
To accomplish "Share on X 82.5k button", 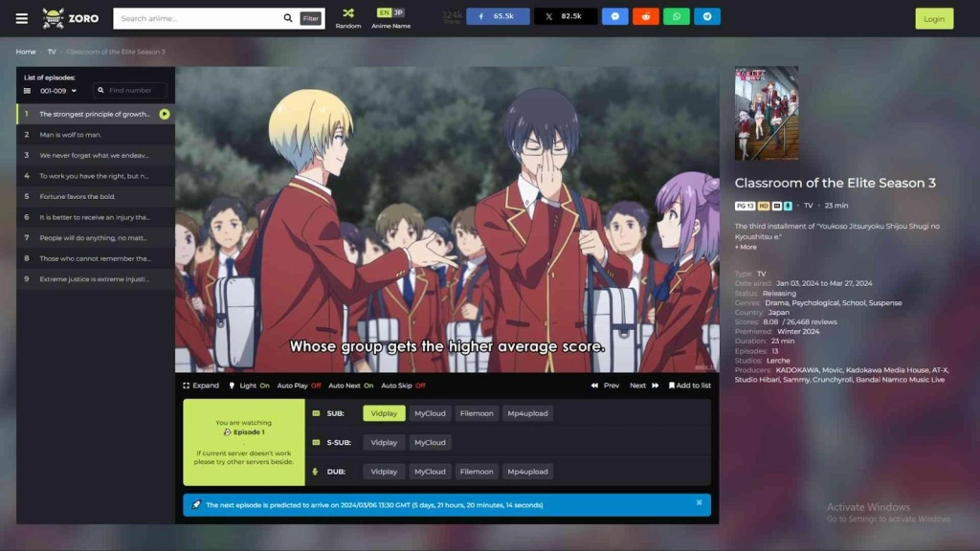I will pyautogui.click(x=565, y=16).
